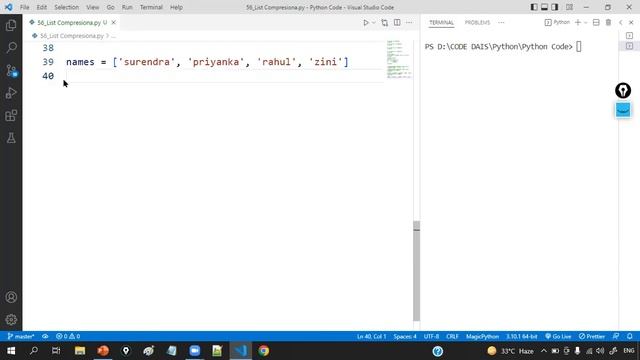
Task: Close the 56_List Compresiona.py tab
Action: [x=114, y=23]
